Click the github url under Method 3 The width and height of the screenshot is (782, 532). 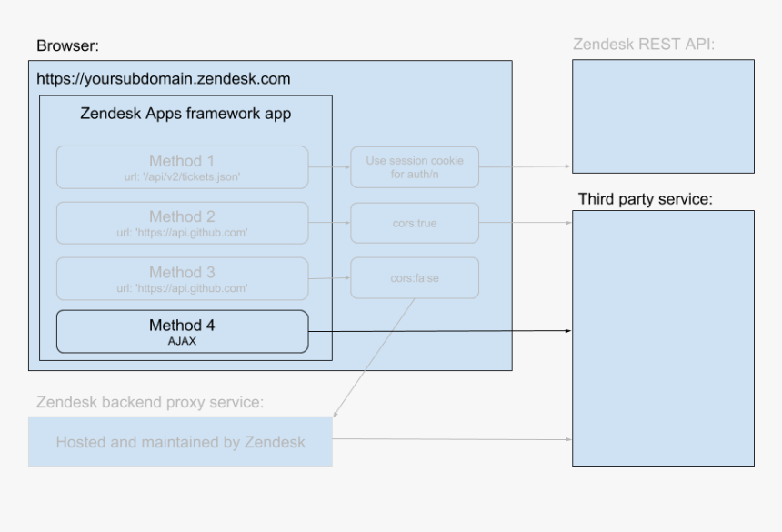pos(182,288)
